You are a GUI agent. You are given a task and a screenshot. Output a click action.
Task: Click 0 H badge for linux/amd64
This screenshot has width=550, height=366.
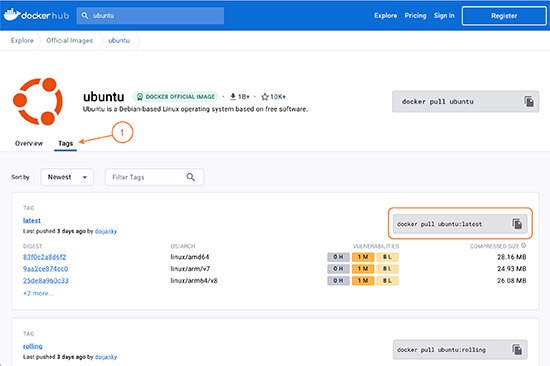338,257
